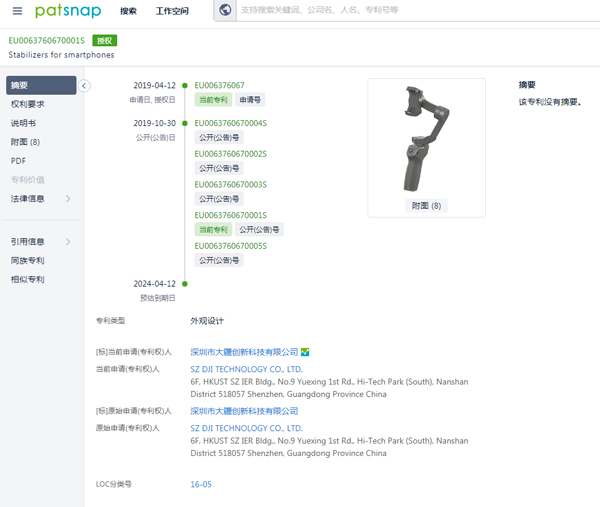This screenshot has width=600, height=507.
Task: Click the 申请号 tag under EU006376067
Action: pos(250,100)
